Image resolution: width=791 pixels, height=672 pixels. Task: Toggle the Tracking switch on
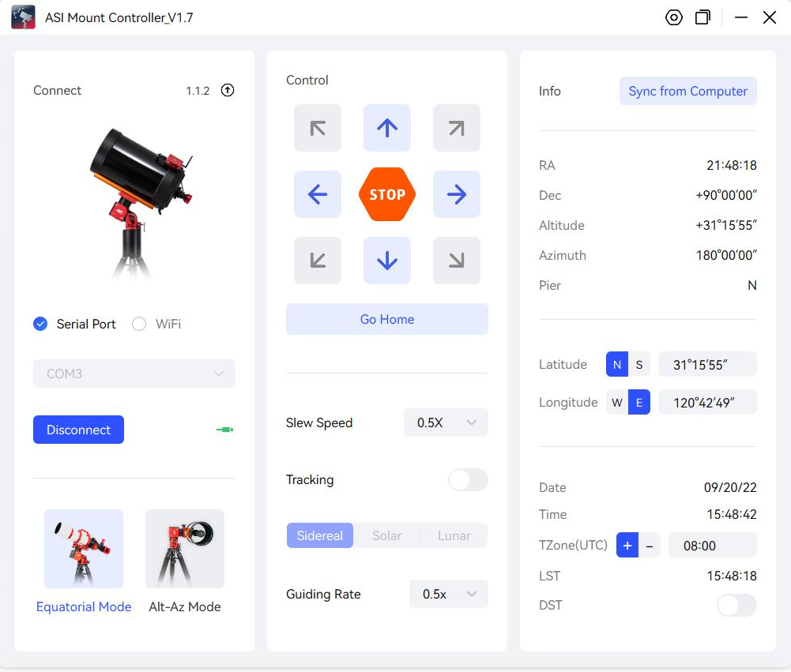[468, 479]
